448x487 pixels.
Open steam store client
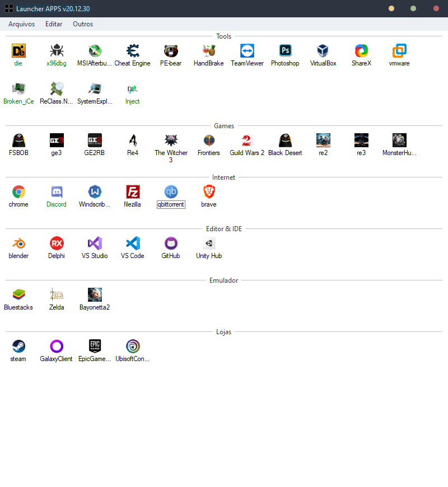(18, 346)
